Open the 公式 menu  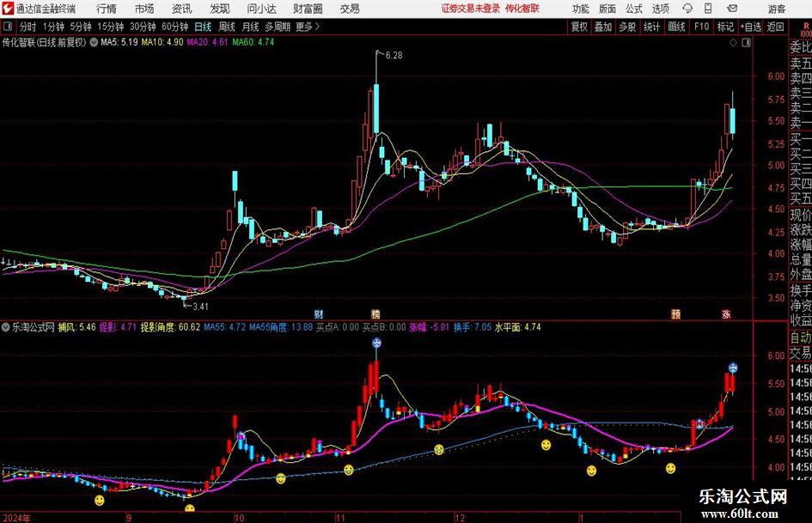tap(633, 9)
